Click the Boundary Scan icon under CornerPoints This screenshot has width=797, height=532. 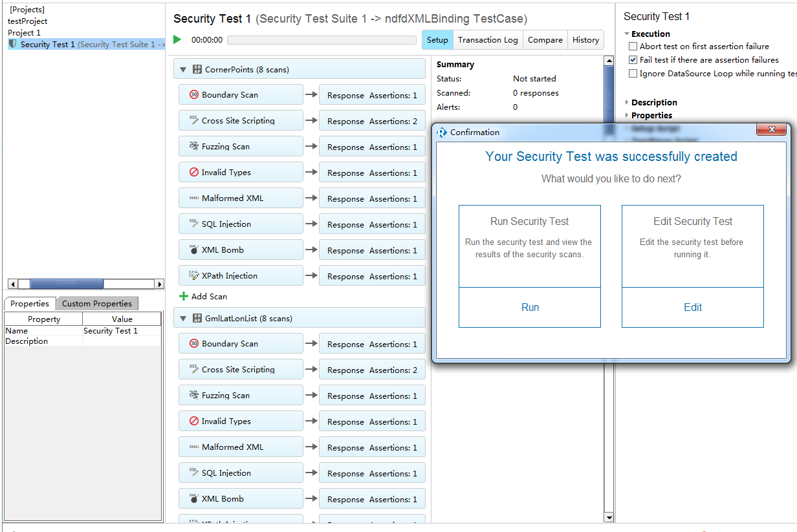click(x=193, y=94)
